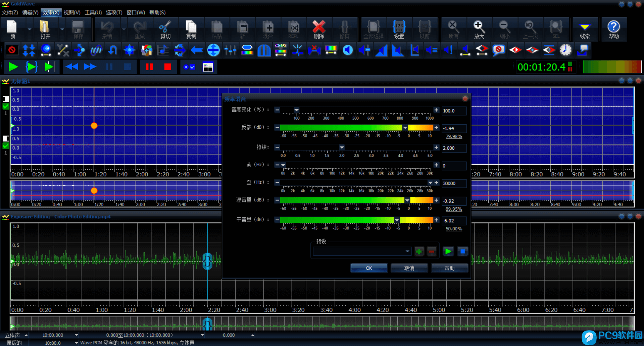Screen dimensions: 644x346
Task: Click the blue Rewind button
Action: point(72,67)
